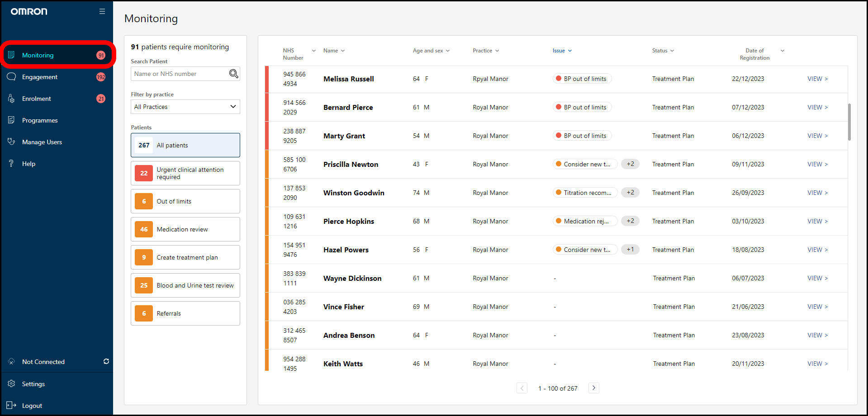Click the search magnifier icon

pyautogui.click(x=233, y=74)
